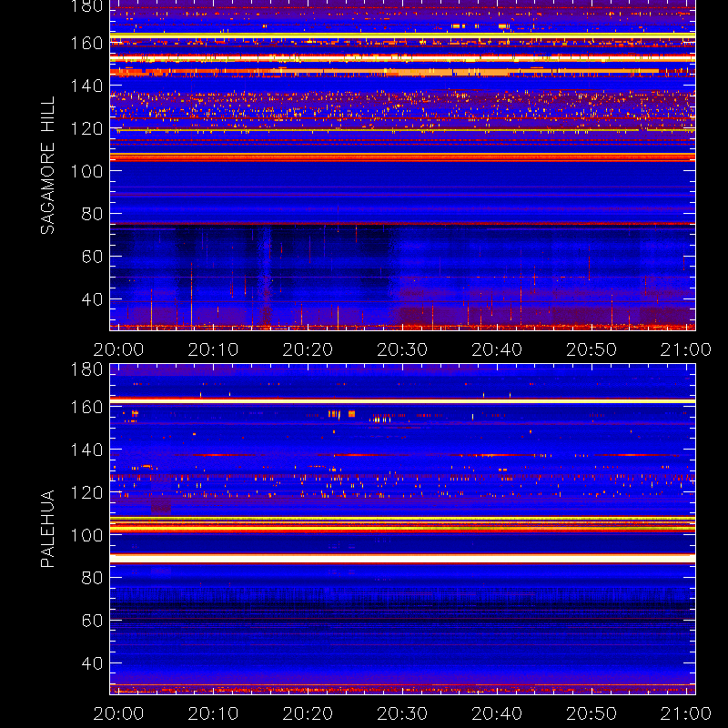Click 20:30 under the Palehua plot

[402, 713]
